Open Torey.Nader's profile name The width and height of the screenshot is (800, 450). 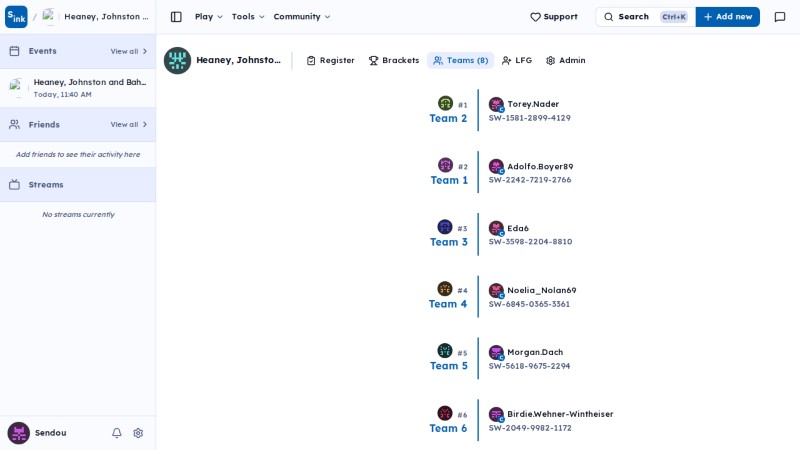point(533,104)
